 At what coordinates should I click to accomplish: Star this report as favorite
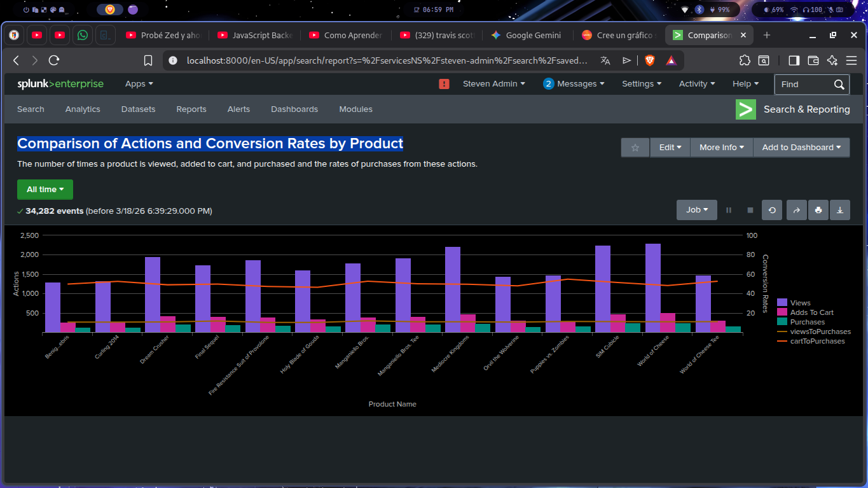point(635,147)
